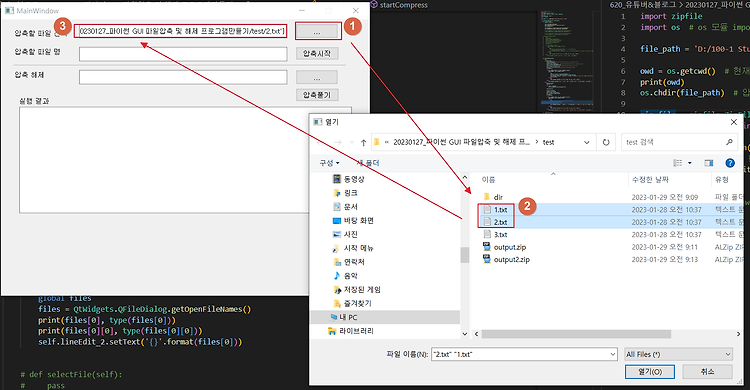750x390 pixels.
Task: Open 링크 in the navigation pane
Action: pyautogui.click(x=345, y=193)
